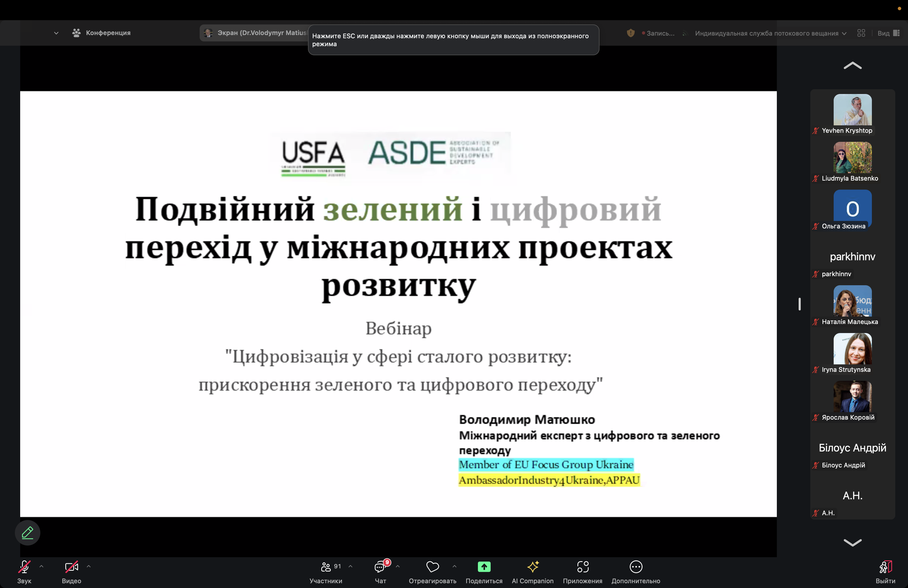The image size is (908, 588).
Task: Open the Participants panel icon
Action: tap(326, 567)
